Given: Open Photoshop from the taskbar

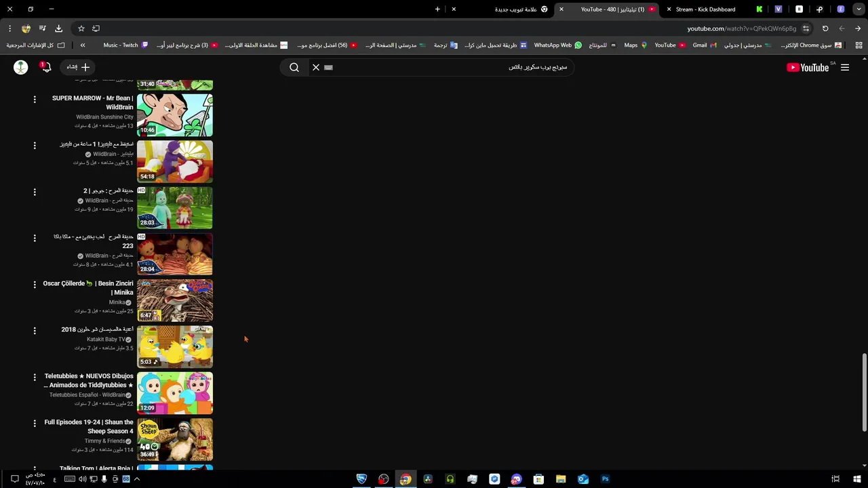Looking at the screenshot, I should (x=605, y=479).
